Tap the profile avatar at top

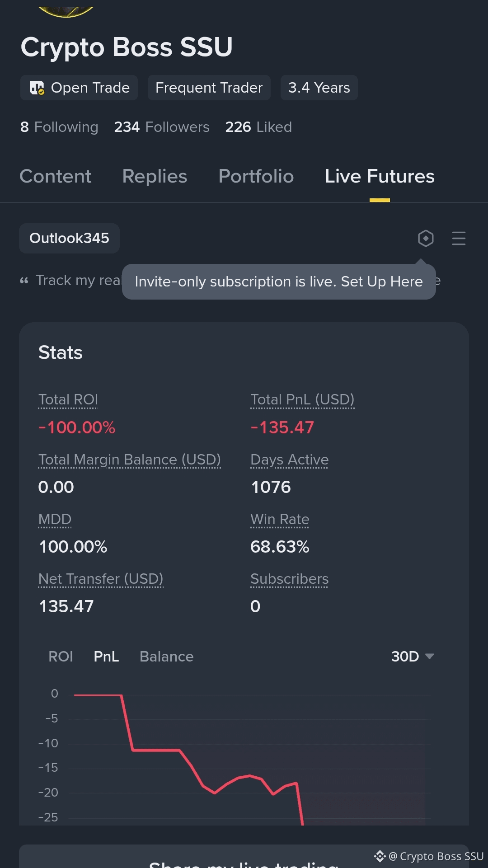[66, 9]
